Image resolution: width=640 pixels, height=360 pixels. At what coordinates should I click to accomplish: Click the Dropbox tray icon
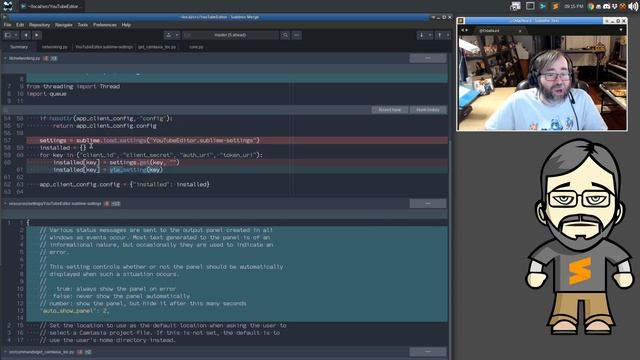pos(614,6)
